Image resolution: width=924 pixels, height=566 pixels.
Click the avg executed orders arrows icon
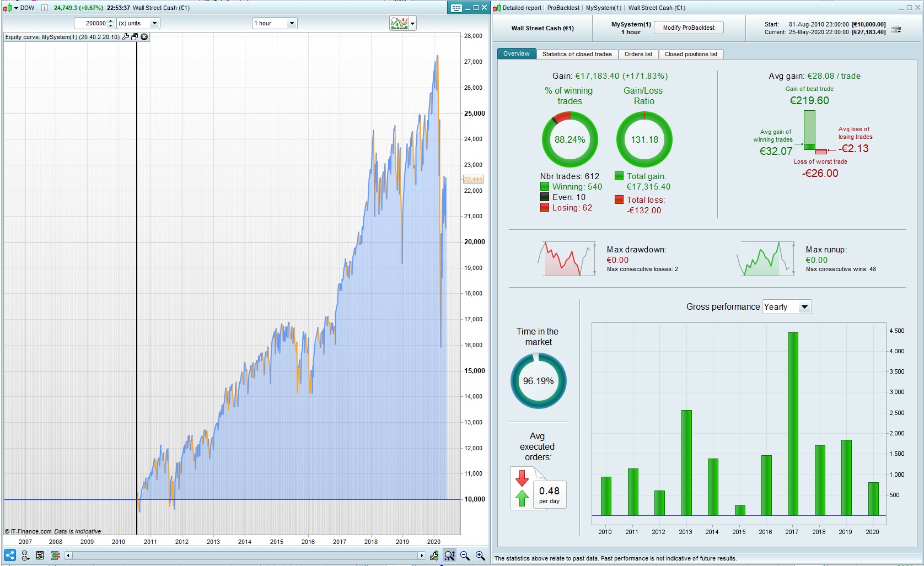tap(522, 487)
